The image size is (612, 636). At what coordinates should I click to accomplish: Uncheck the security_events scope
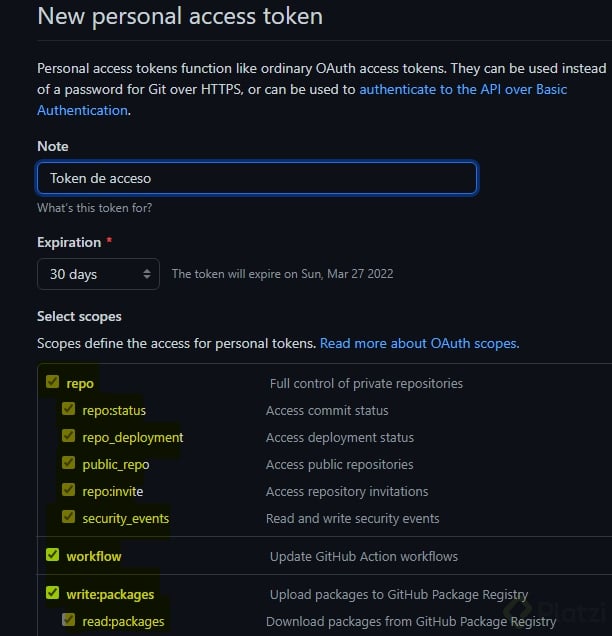point(68,517)
